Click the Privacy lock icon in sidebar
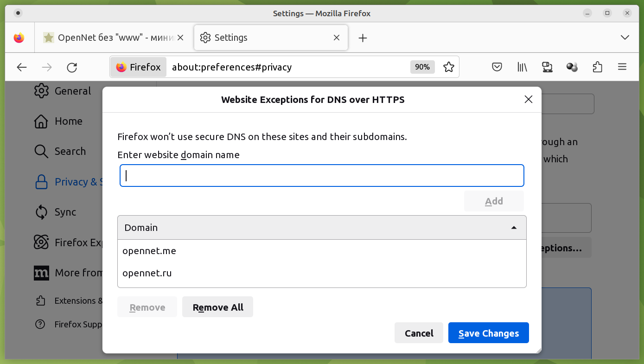The width and height of the screenshot is (644, 364). 42,182
